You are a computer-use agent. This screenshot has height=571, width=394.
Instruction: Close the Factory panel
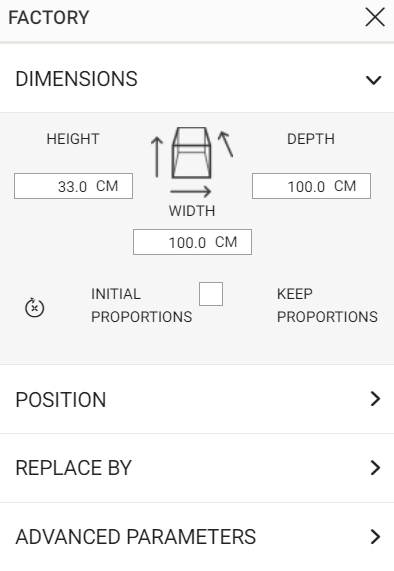tap(375, 17)
